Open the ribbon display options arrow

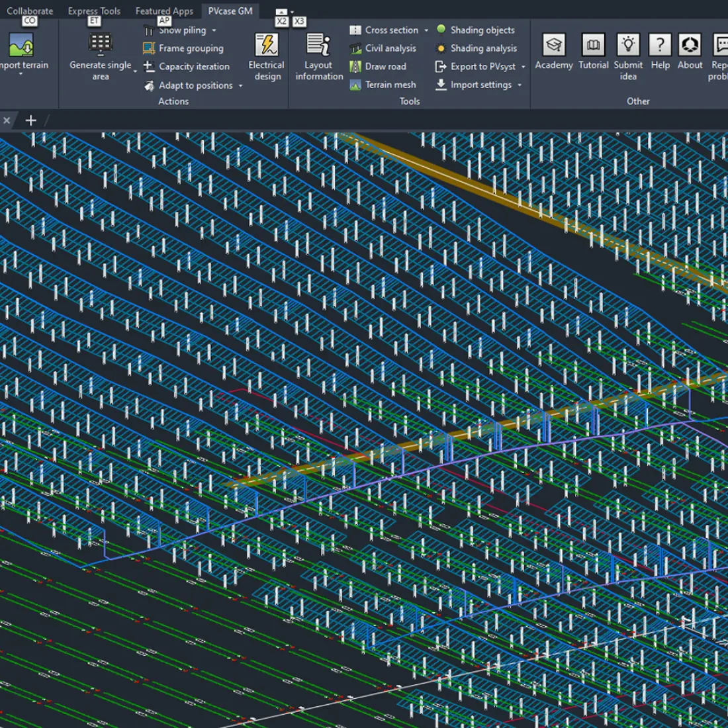click(x=292, y=12)
